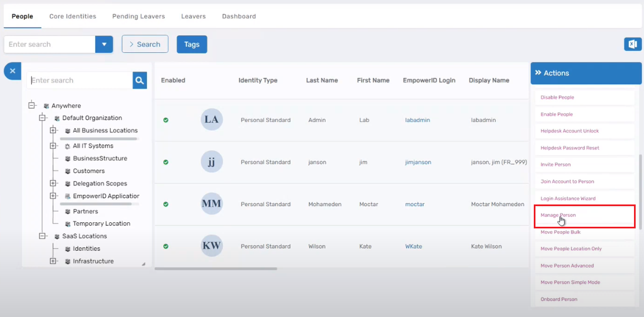Click the KW avatar for Kate Wilson
The image size is (644, 317).
tap(212, 246)
